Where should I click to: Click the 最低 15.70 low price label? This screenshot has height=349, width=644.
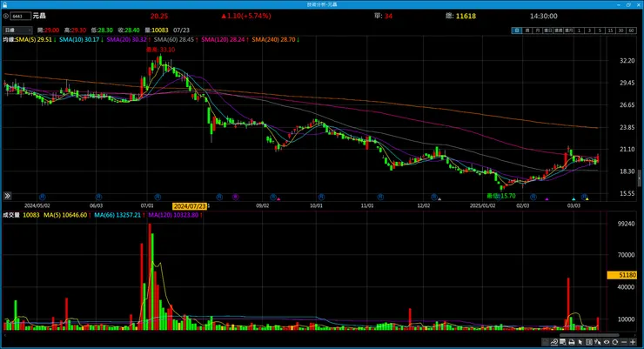click(500, 196)
